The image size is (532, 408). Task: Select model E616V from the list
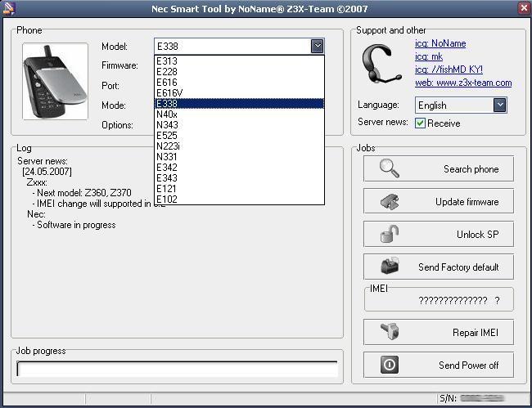(239, 93)
